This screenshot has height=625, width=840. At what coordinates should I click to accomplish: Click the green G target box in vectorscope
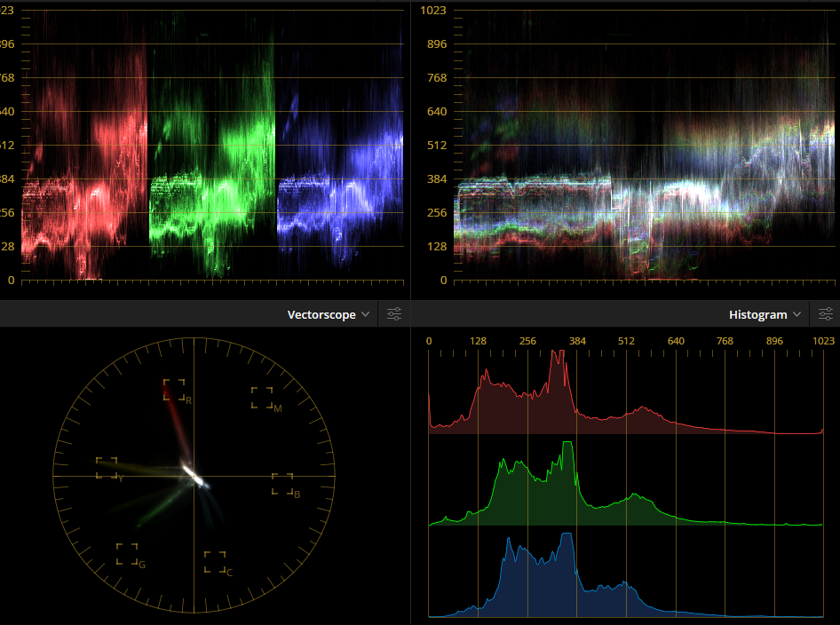pyautogui.click(x=127, y=554)
